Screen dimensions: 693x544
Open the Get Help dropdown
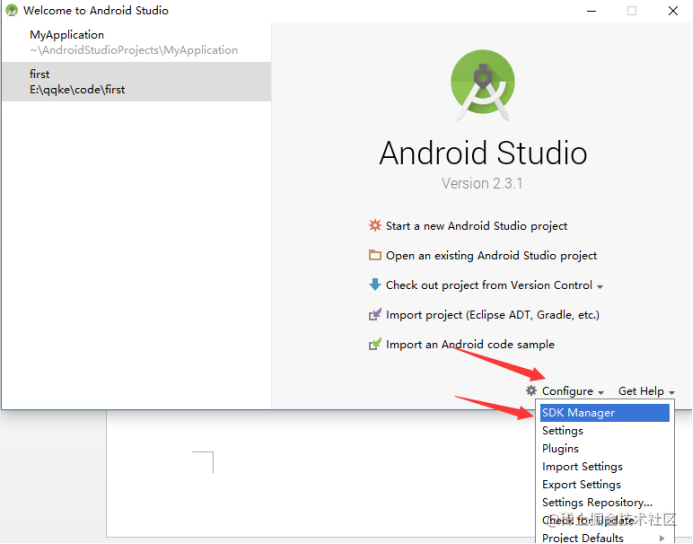[x=646, y=391]
